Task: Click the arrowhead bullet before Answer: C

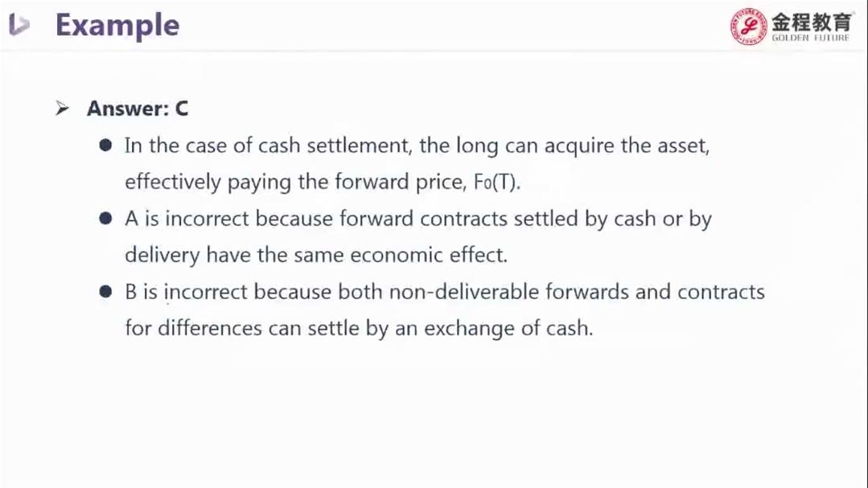Action: (62, 108)
